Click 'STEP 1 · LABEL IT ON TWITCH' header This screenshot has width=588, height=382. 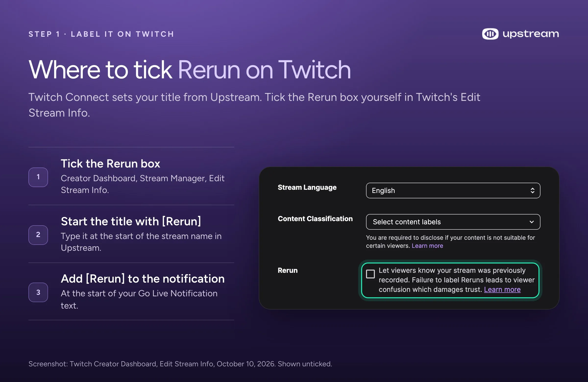(x=101, y=34)
